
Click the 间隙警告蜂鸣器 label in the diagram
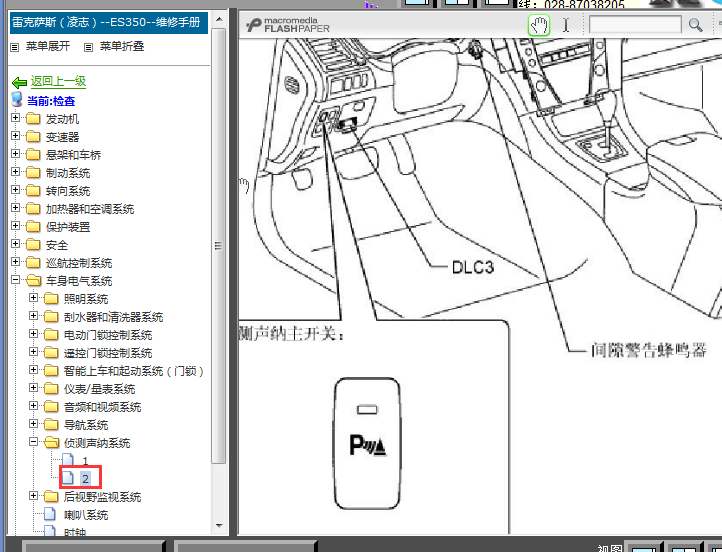(648, 350)
